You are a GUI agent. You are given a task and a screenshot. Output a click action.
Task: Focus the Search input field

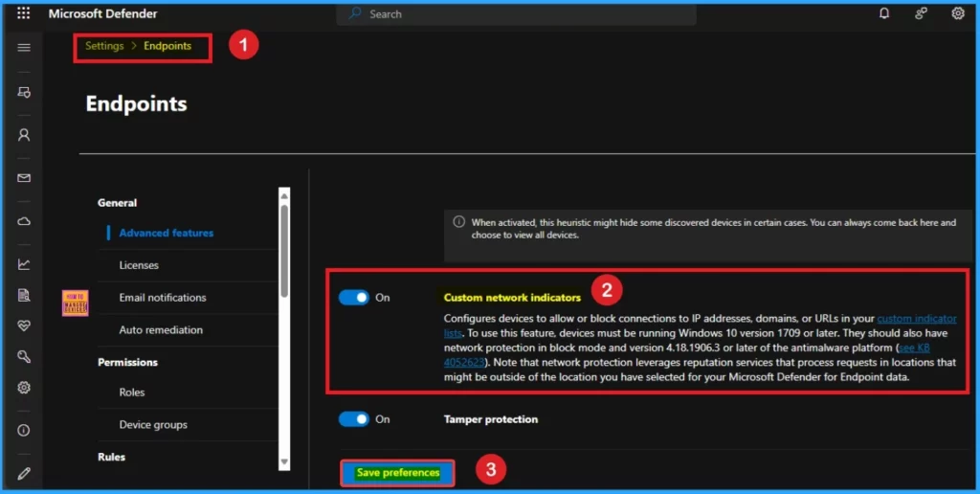[516, 13]
